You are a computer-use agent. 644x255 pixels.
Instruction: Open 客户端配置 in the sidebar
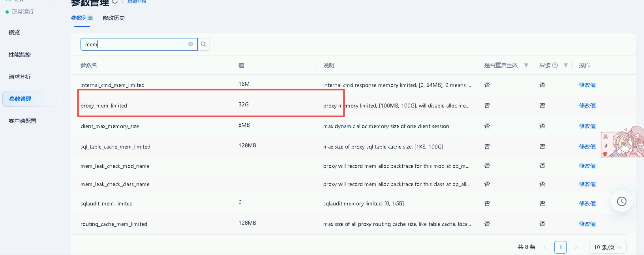tap(22, 121)
